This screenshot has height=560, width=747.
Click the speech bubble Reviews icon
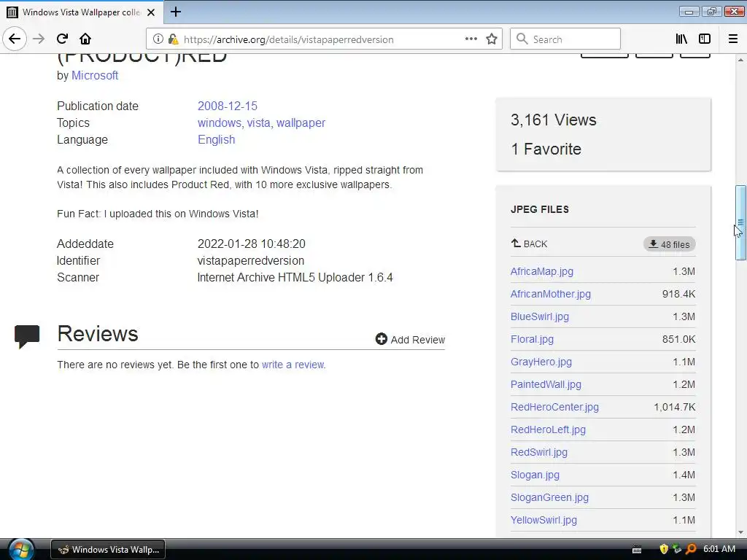pyautogui.click(x=27, y=336)
